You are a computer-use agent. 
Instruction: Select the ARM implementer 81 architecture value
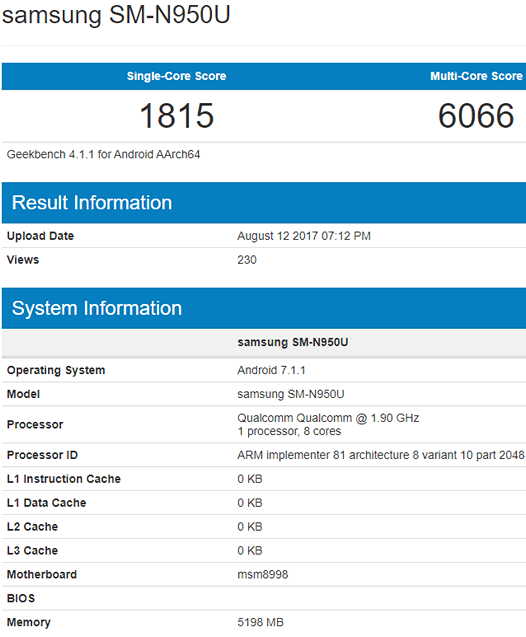(381, 455)
